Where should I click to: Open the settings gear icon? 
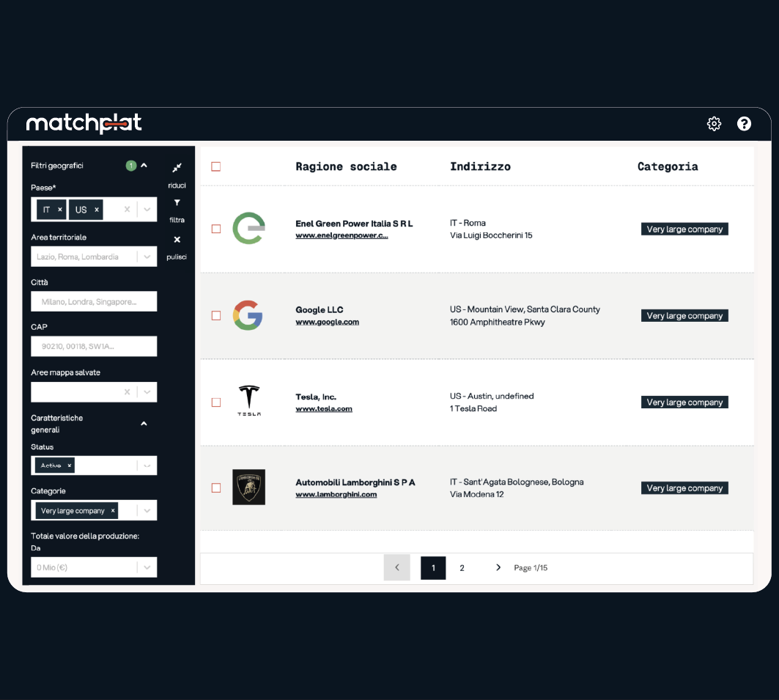(714, 124)
